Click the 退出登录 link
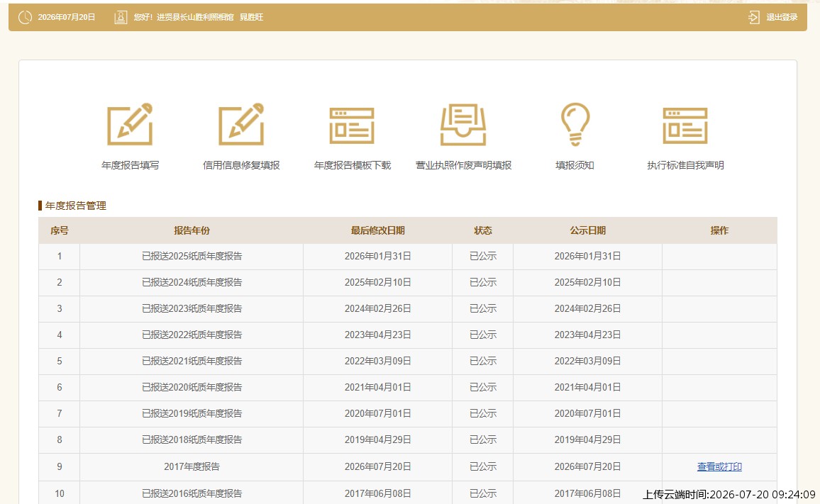Viewport: 820px width, 504px height. pyautogui.click(x=782, y=17)
